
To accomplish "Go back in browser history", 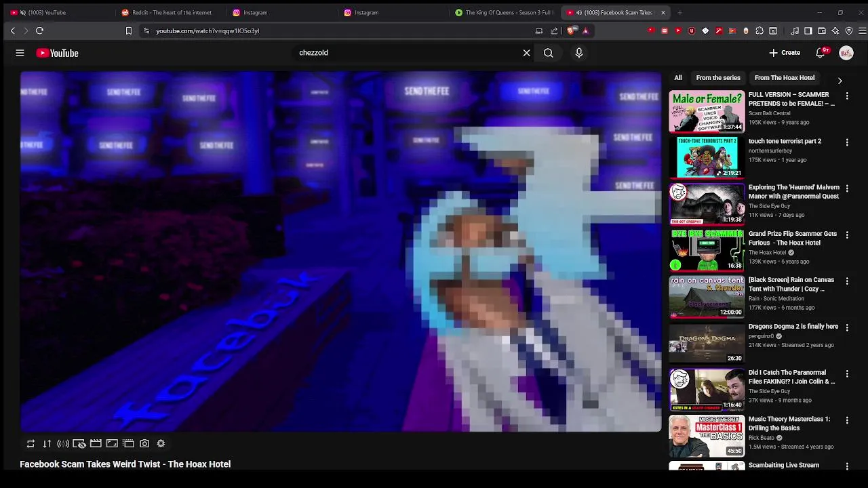I will pos(12,30).
